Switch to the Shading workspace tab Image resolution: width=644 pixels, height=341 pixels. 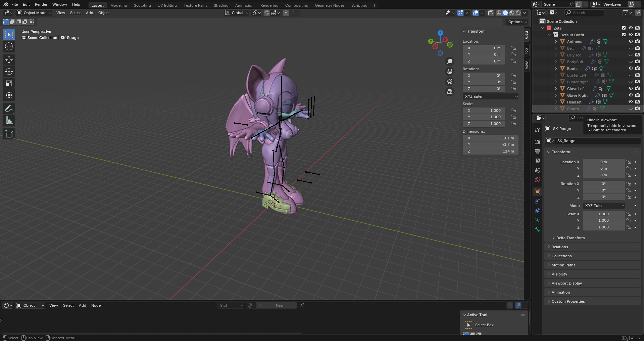[x=221, y=5]
